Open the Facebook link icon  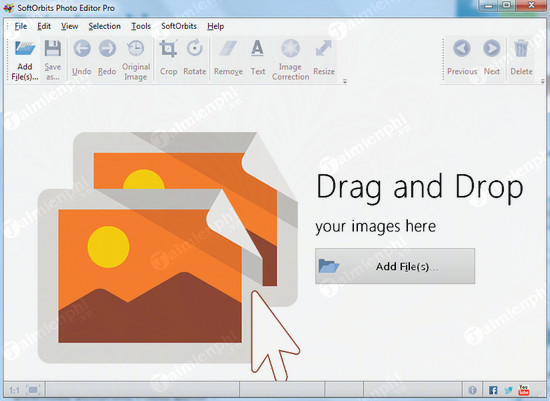[x=493, y=390]
